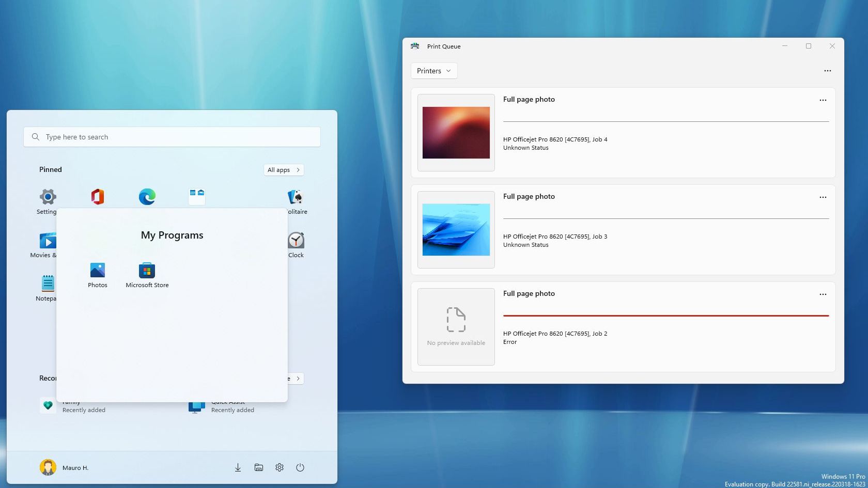Viewport: 868px width, 488px height.
Task: Select the HP Officejet Pro 8620 Job 2 text
Action: coord(555,334)
